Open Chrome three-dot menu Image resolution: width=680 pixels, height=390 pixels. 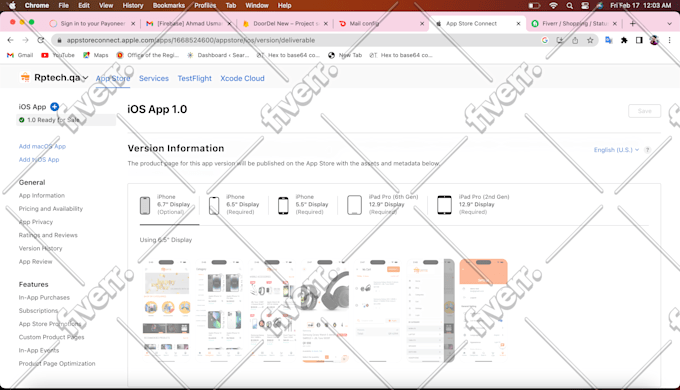[669, 40]
